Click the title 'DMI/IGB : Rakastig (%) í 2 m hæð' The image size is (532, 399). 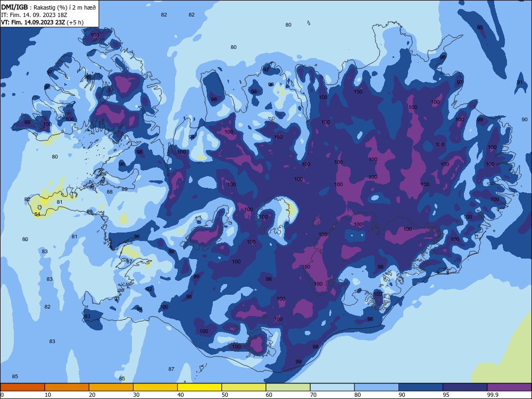(48, 7)
